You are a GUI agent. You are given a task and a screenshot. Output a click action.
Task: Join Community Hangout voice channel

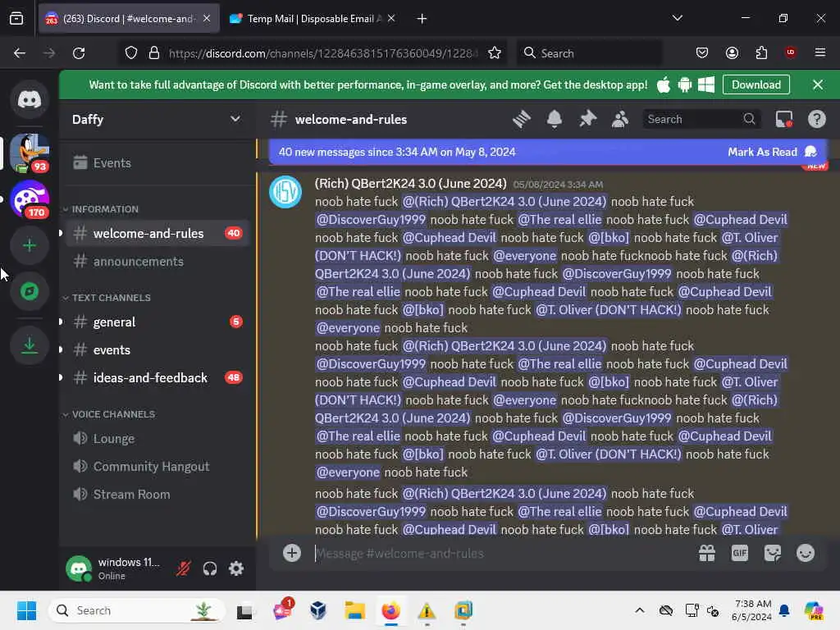tap(157, 467)
